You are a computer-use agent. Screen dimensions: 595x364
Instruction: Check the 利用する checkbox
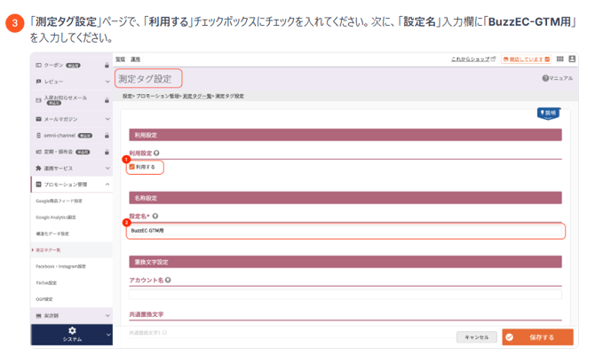click(x=132, y=166)
